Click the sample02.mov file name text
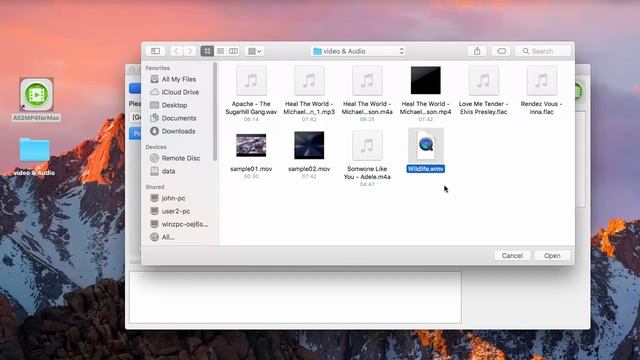This screenshot has height=360, width=640. [309, 169]
